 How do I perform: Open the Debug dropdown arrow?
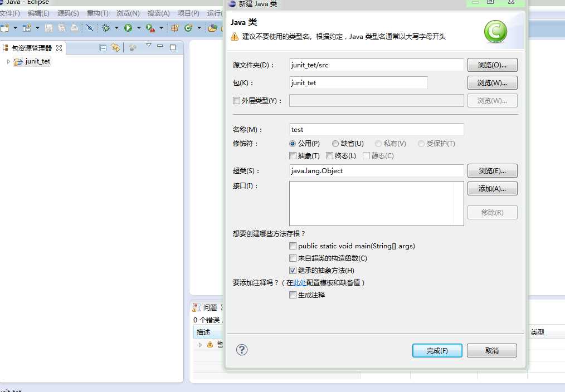(116, 28)
